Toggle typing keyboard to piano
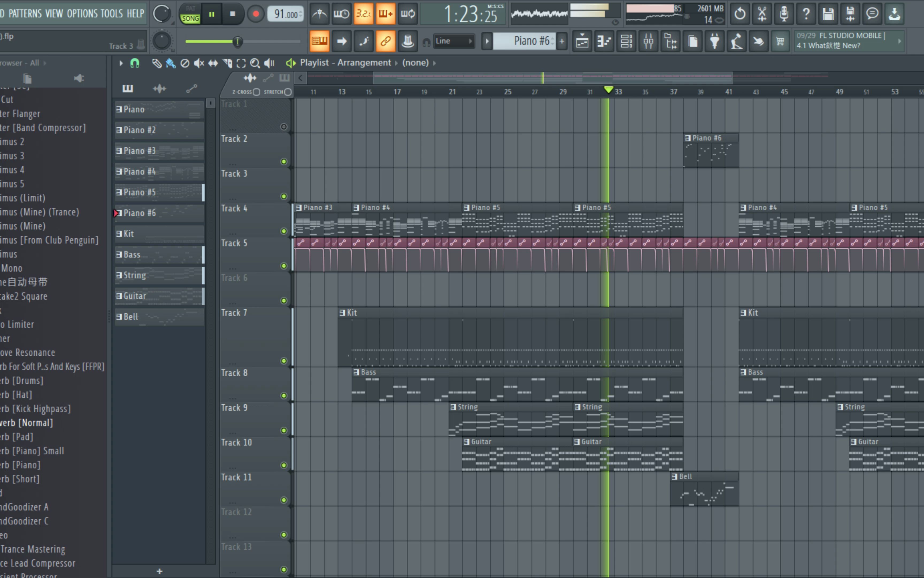The image size is (924, 578). [319, 41]
